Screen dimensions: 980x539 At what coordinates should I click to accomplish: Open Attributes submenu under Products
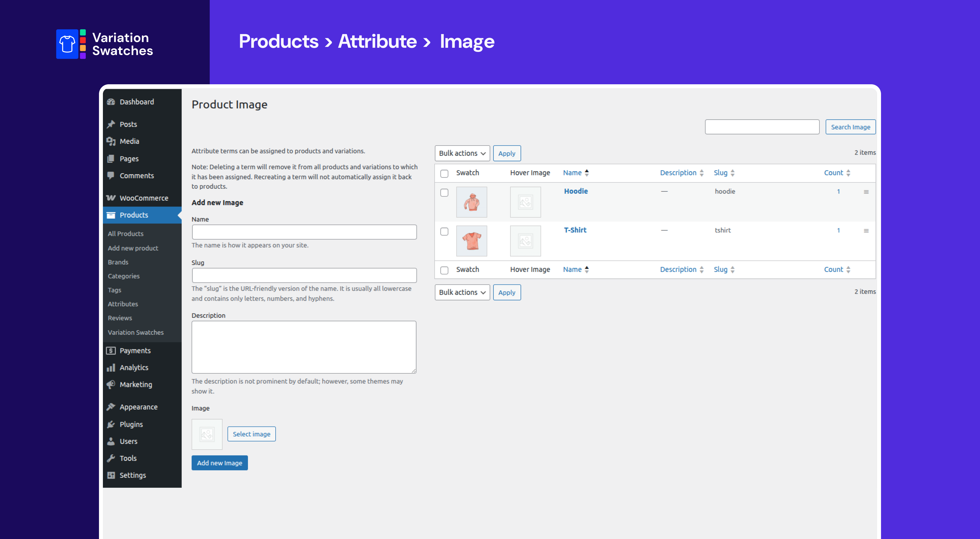tap(122, 304)
